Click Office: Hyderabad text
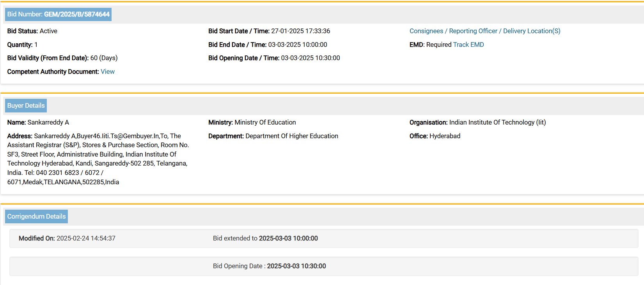The height and width of the screenshot is (285, 644). tap(435, 136)
